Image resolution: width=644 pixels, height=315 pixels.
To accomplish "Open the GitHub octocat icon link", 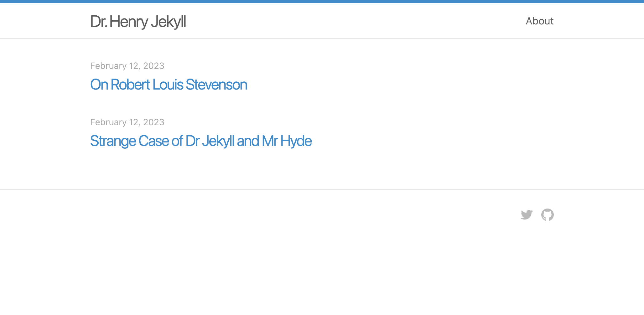I will tap(547, 215).
